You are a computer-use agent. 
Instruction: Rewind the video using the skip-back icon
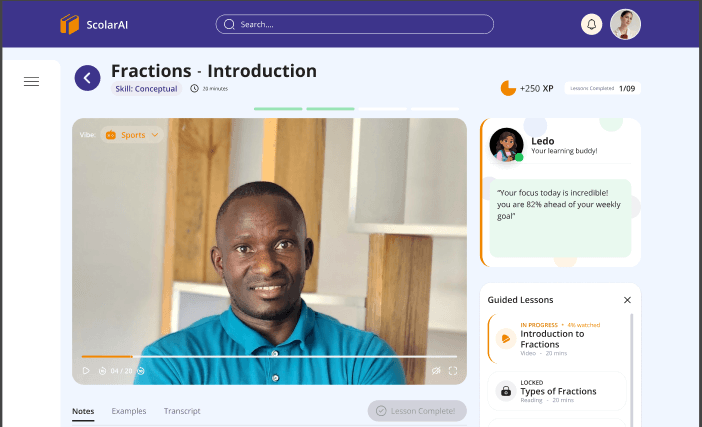pyautogui.click(x=102, y=371)
